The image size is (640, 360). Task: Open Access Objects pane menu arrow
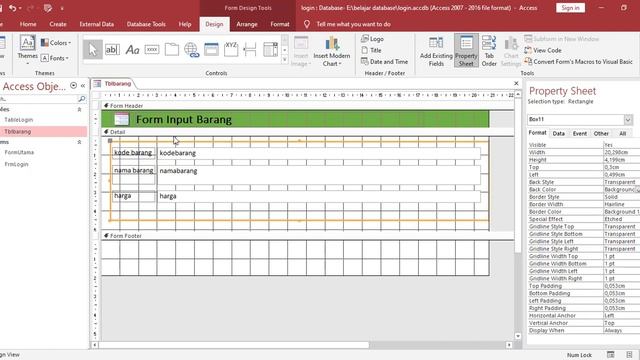[x=73, y=86]
